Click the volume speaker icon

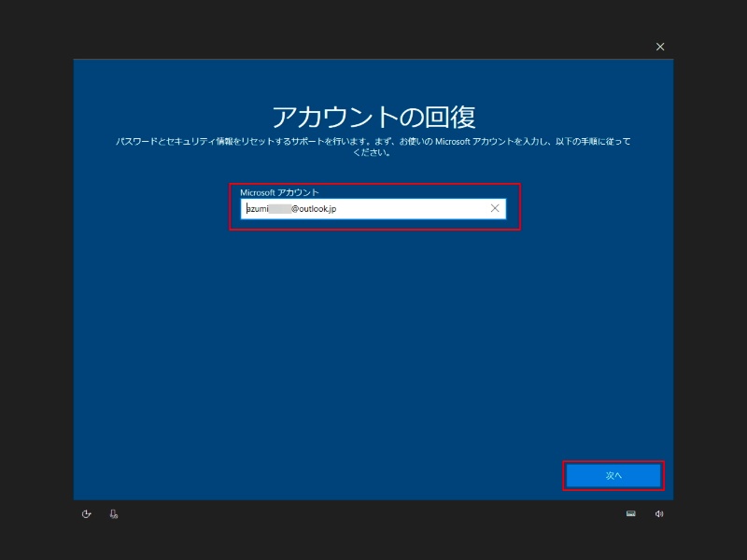[x=659, y=513]
